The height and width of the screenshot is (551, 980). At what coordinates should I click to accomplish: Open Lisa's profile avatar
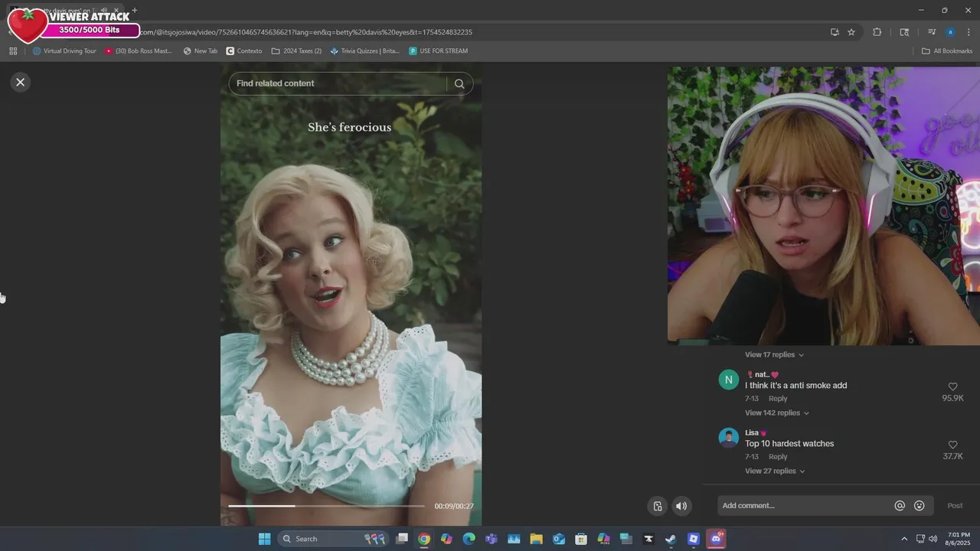tap(728, 438)
